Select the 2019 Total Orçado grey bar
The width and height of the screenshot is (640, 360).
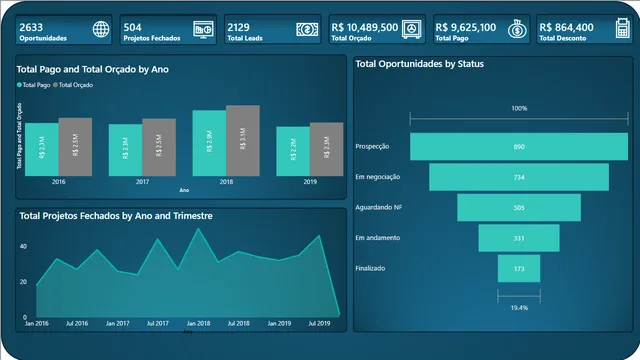pos(327,149)
